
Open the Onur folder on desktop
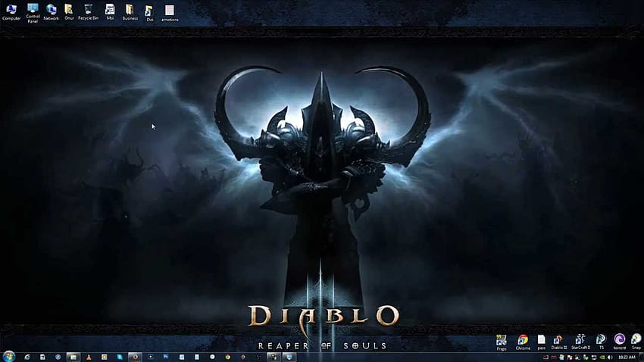pos(69,12)
